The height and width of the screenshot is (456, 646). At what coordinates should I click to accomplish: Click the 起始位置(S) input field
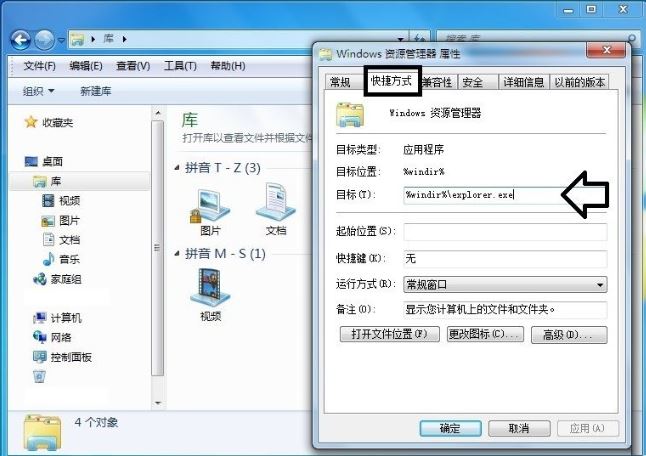tap(505, 232)
